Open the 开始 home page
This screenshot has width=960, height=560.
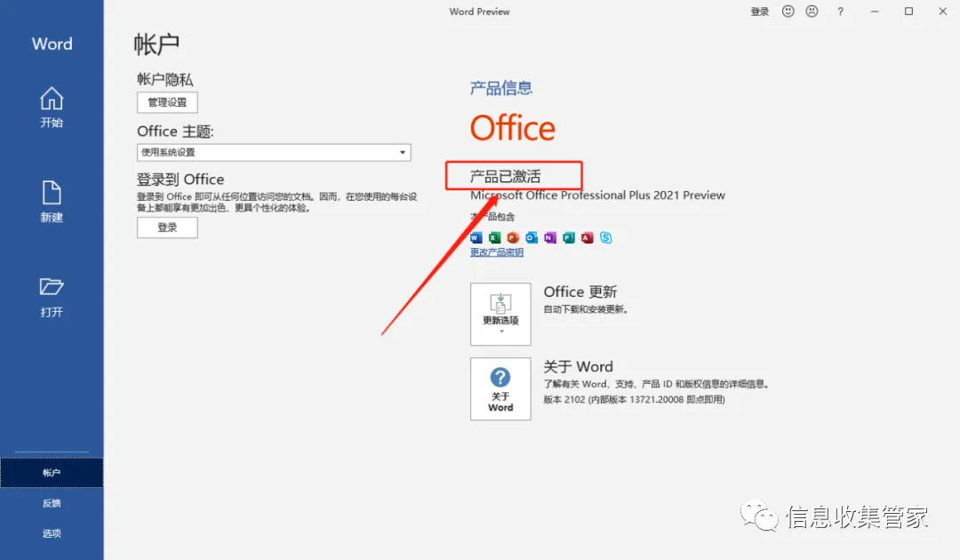pyautogui.click(x=52, y=107)
